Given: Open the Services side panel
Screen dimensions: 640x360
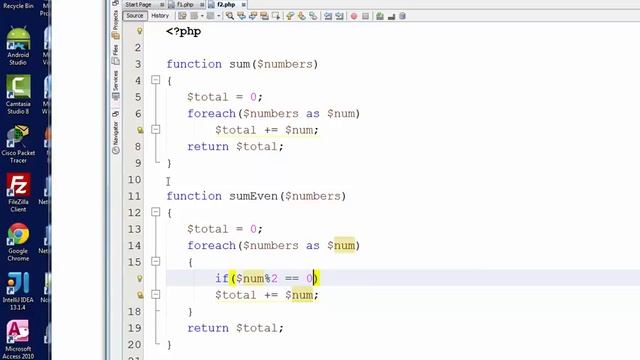Looking at the screenshot, I should [116, 85].
